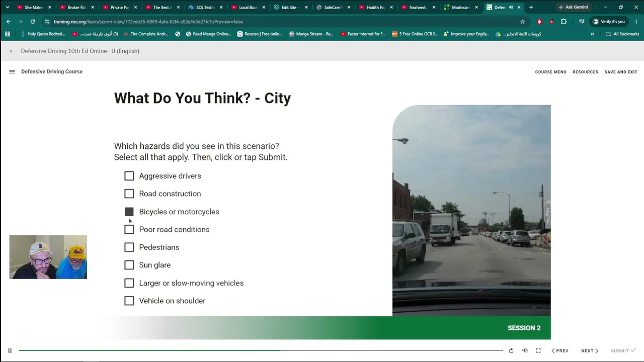
Task: Switch to the Broker Rid tab
Action: coord(76,8)
